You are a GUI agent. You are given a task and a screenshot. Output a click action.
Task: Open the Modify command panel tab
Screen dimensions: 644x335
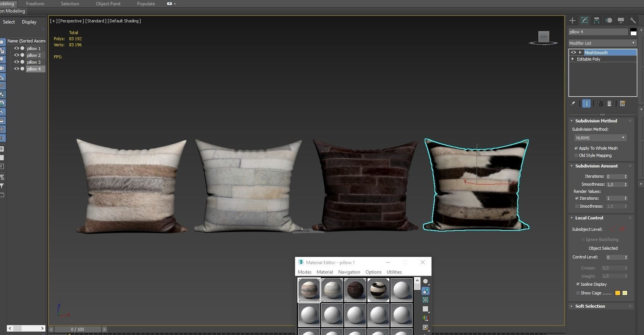coord(585,20)
